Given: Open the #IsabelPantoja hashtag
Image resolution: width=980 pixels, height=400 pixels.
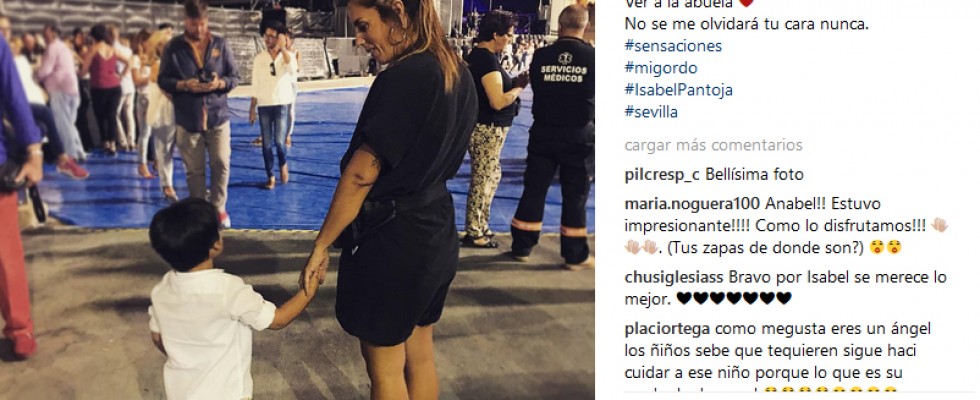Looking at the screenshot, I should pyautogui.click(x=678, y=90).
